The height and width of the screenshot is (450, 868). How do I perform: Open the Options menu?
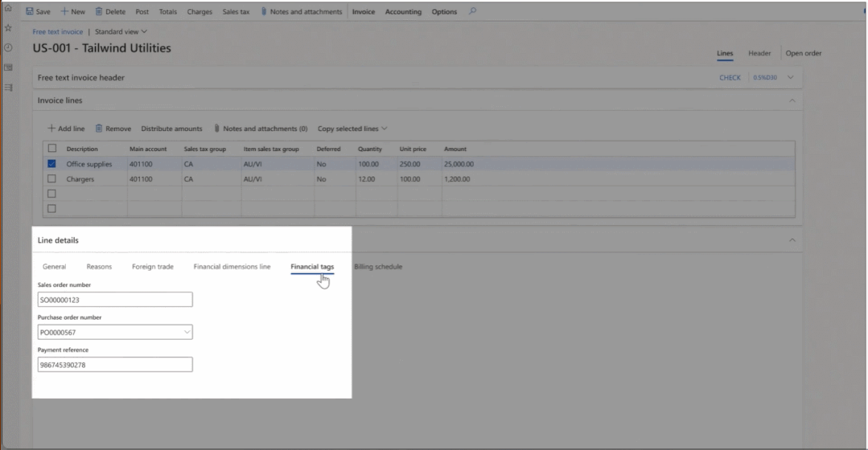pos(444,11)
